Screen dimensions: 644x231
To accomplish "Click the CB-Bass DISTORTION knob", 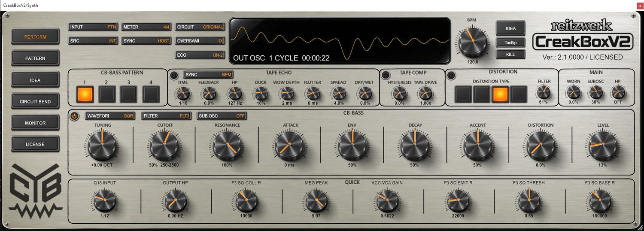I will [540, 144].
